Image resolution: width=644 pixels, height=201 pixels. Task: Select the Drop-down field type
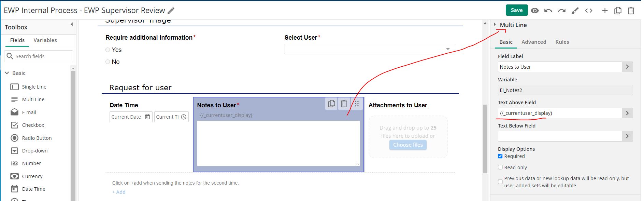pyautogui.click(x=29, y=151)
